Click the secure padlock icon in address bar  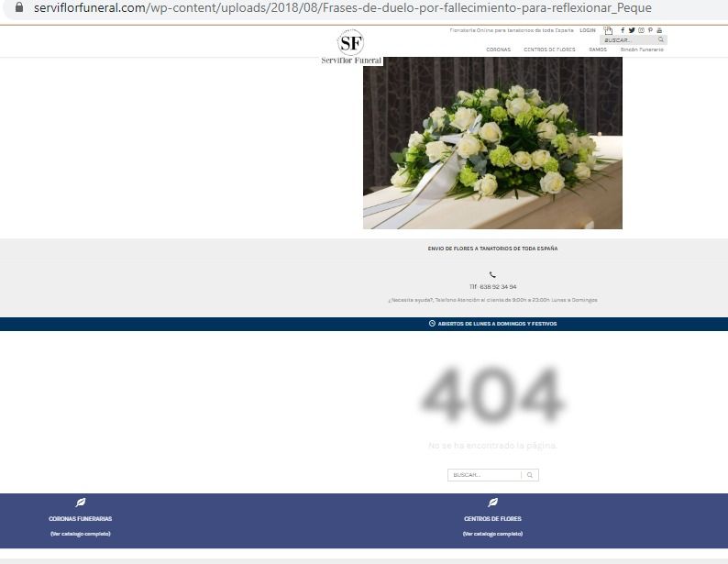19,7
